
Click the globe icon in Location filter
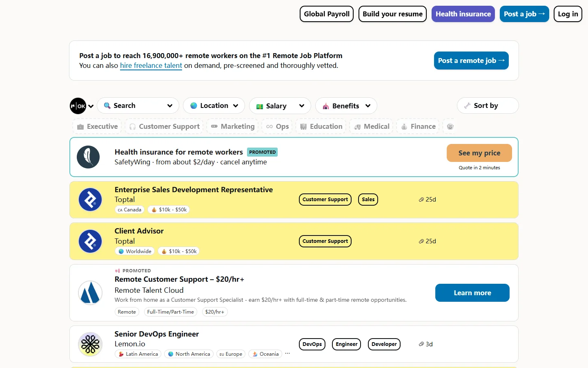(x=194, y=105)
